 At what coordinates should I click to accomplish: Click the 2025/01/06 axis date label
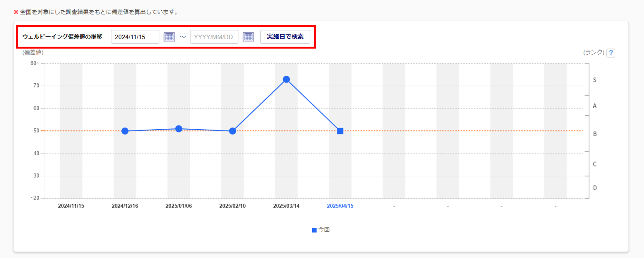pyautogui.click(x=179, y=206)
